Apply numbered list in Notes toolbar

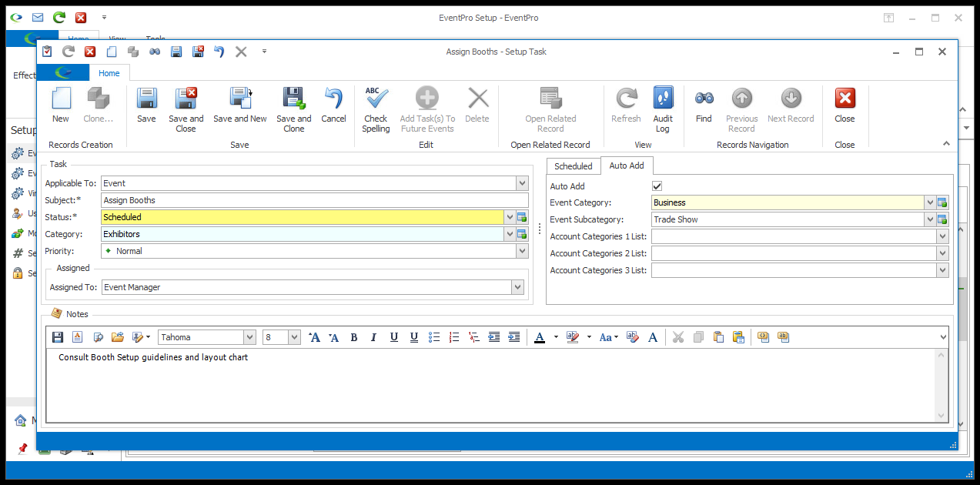point(454,337)
